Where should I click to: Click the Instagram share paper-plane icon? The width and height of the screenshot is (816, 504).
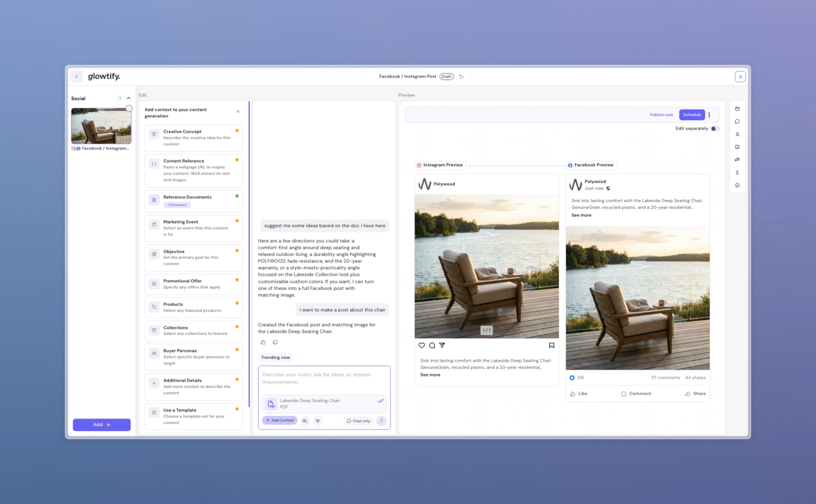[x=442, y=346]
